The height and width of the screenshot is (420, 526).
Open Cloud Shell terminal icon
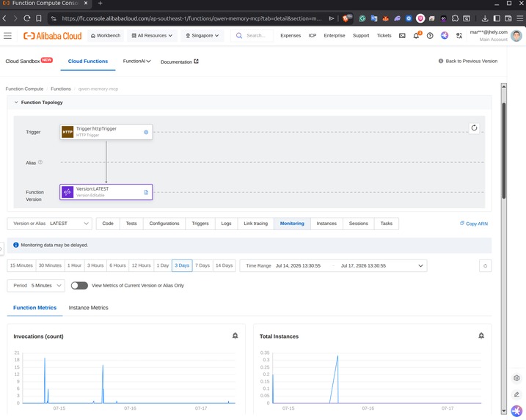[x=402, y=35]
